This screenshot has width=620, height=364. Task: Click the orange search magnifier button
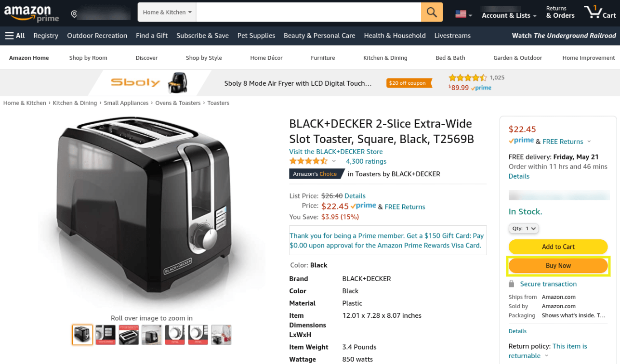[432, 12]
